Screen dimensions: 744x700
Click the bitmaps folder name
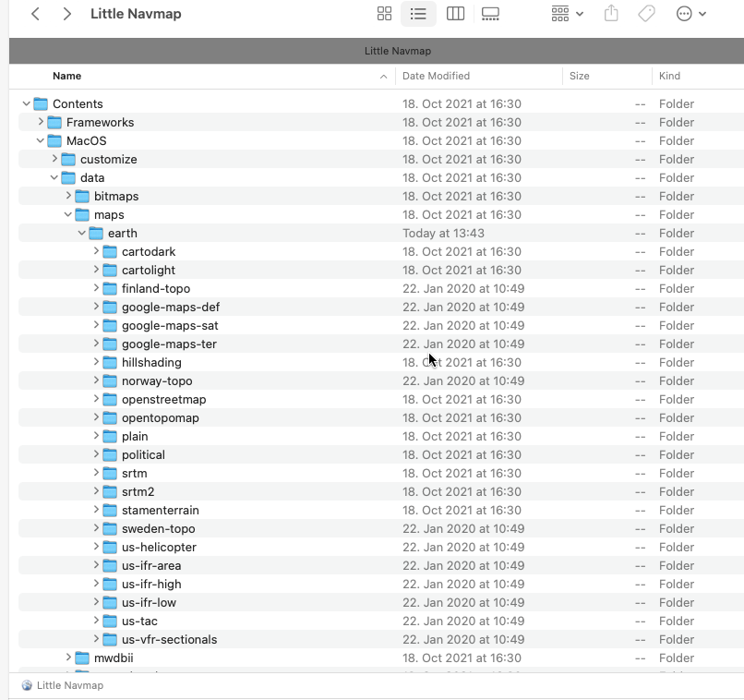click(x=116, y=197)
